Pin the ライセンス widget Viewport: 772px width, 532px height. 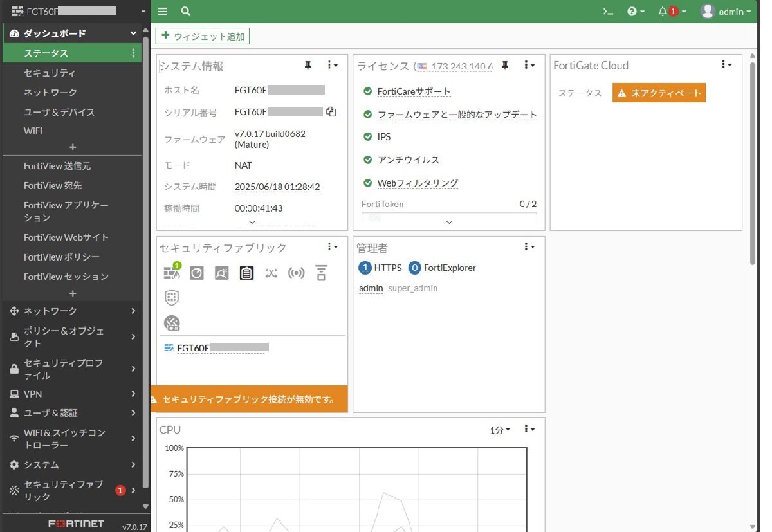505,65
